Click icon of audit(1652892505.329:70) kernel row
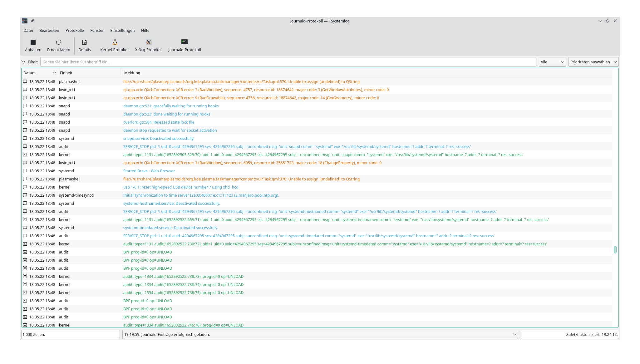 [25, 155]
